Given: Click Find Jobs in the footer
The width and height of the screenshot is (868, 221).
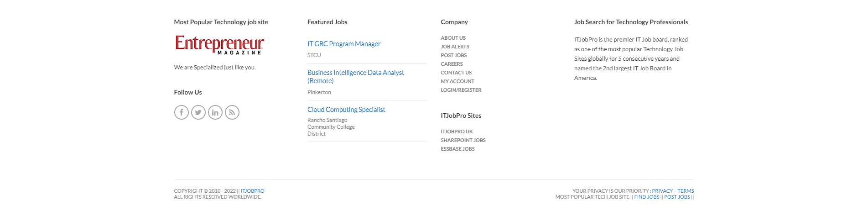Looking at the screenshot, I should click(646, 197).
